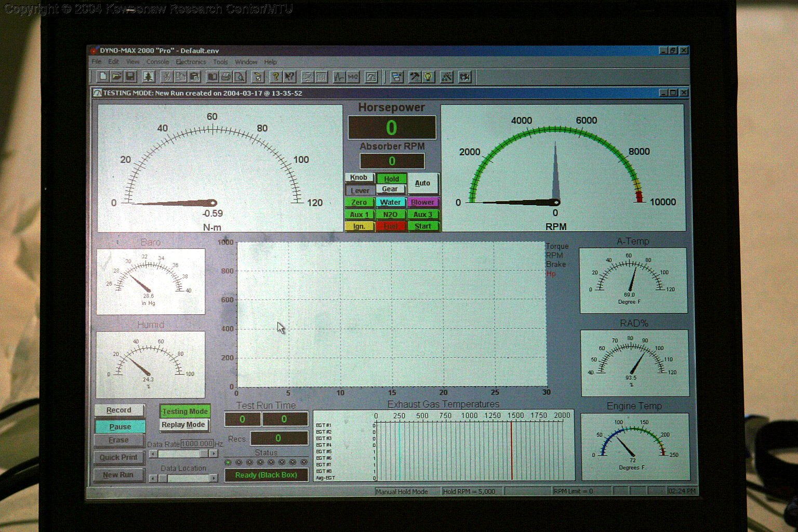Image resolution: width=798 pixels, height=532 pixels.
Task: Click the Ready (Black Box) status display
Action: tap(266, 475)
